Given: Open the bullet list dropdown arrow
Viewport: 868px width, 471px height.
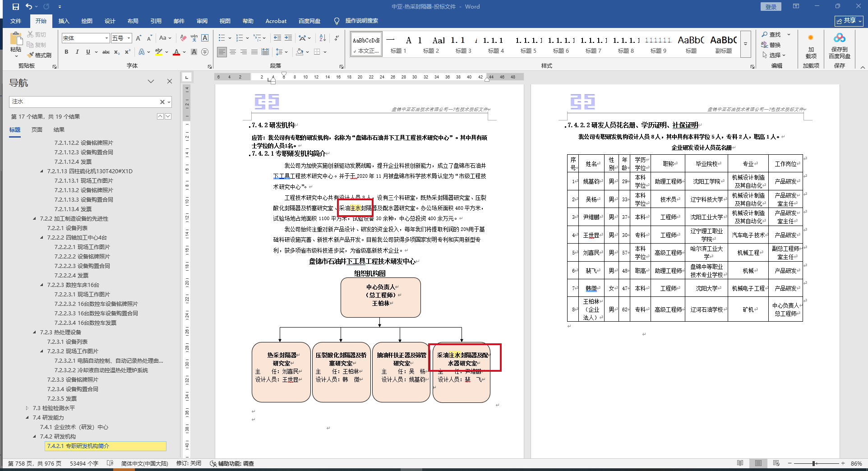Looking at the screenshot, I should coord(230,38).
